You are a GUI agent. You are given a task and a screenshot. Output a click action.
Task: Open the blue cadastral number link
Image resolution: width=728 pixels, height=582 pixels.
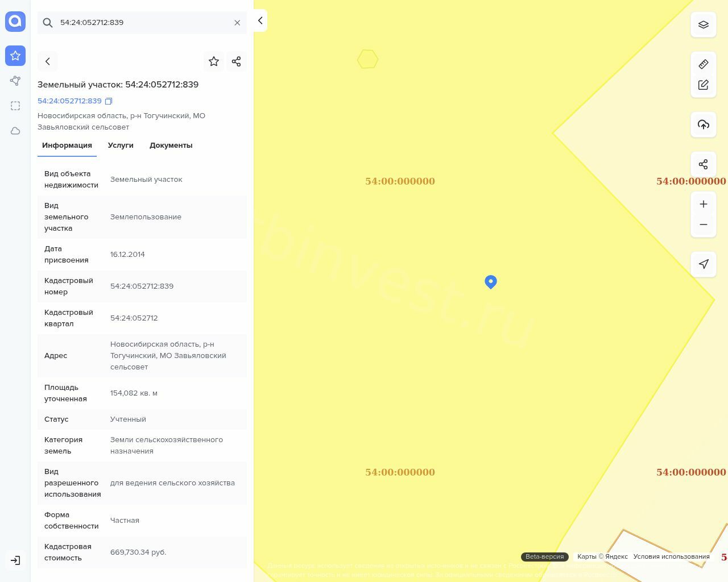(69, 101)
